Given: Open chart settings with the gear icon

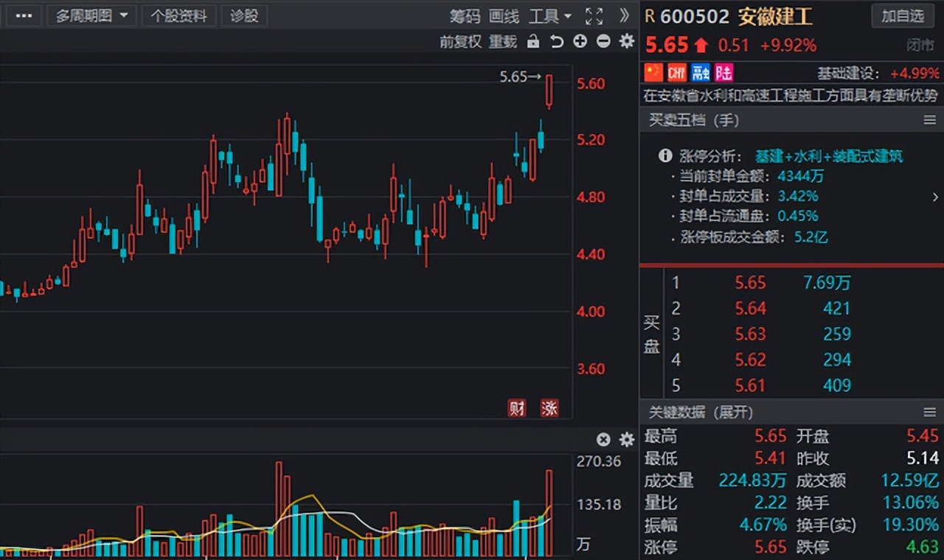Looking at the screenshot, I should click(626, 42).
